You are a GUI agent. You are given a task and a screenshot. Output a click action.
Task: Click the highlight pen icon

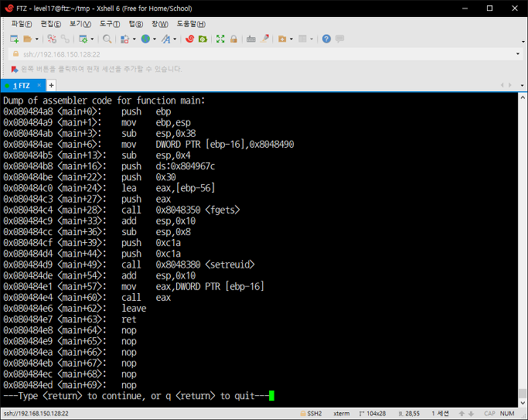tap(265, 39)
